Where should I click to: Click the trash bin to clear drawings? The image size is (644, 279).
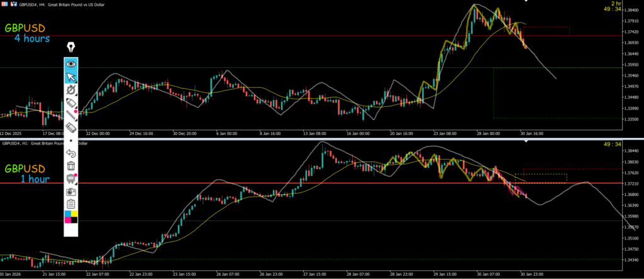pos(71,166)
